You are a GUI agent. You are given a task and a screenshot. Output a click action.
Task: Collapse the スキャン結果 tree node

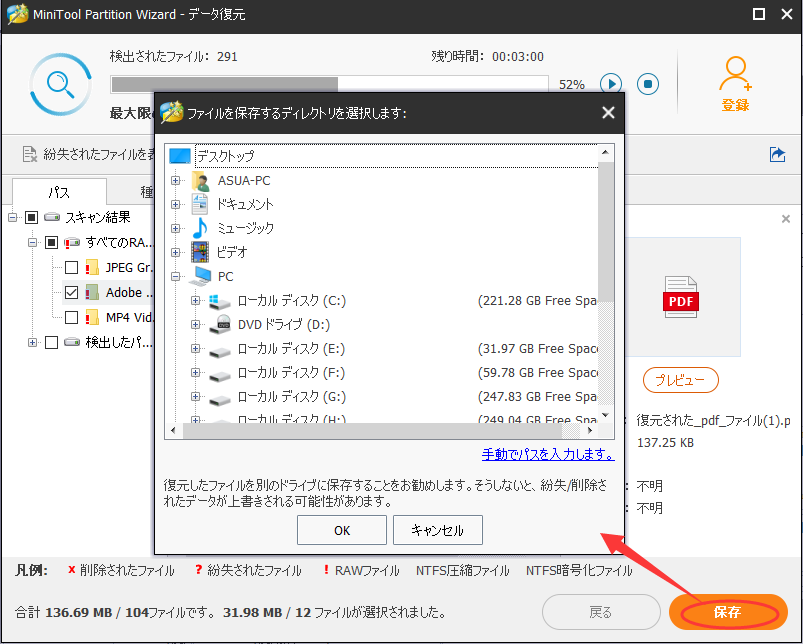pyautogui.click(x=13, y=218)
